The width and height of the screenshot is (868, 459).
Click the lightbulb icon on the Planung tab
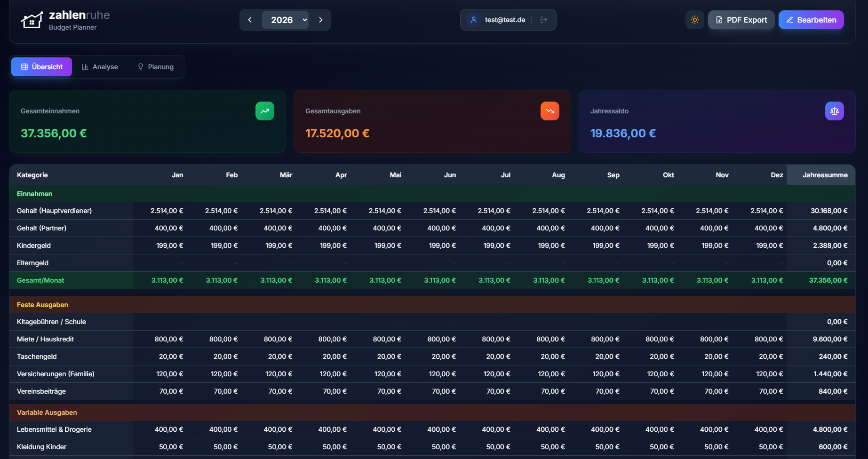pos(140,66)
